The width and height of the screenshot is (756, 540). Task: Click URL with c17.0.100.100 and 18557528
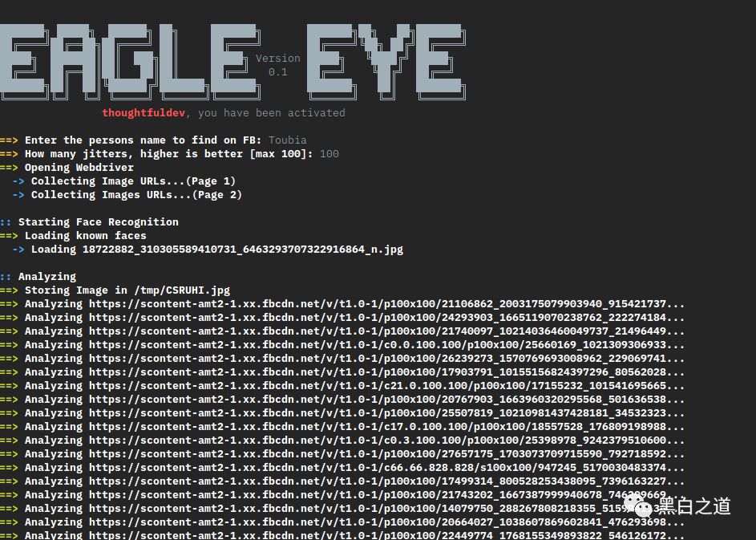point(386,427)
